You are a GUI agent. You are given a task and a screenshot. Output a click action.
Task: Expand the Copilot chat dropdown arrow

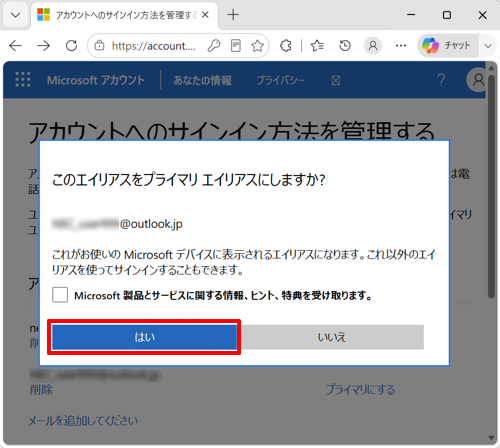click(488, 46)
